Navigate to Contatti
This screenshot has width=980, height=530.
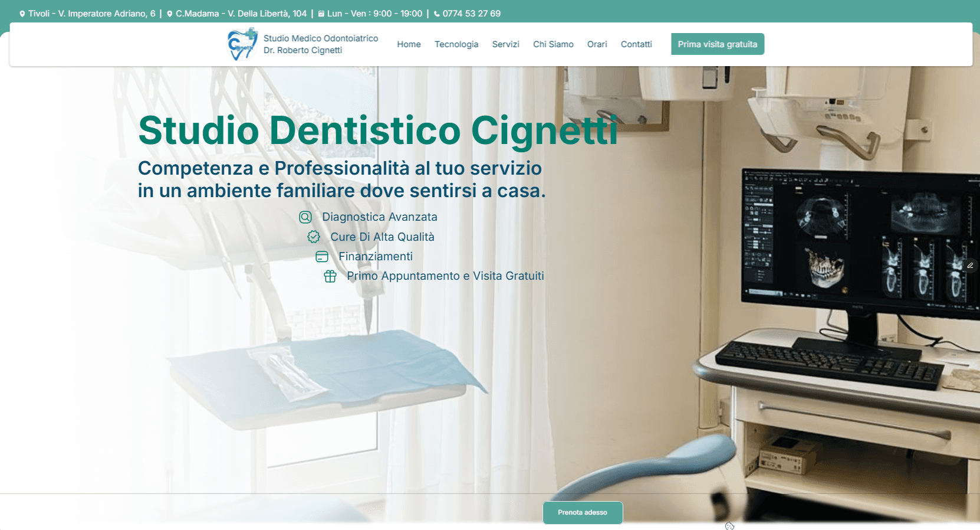click(x=636, y=44)
